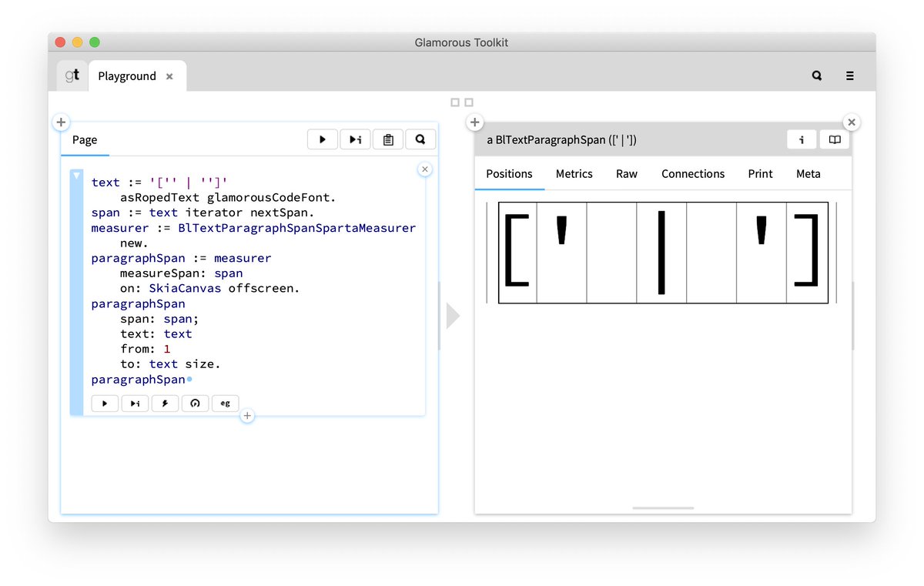The width and height of the screenshot is (924, 586).
Task: Switch to the Metrics tab
Action: point(574,174)
